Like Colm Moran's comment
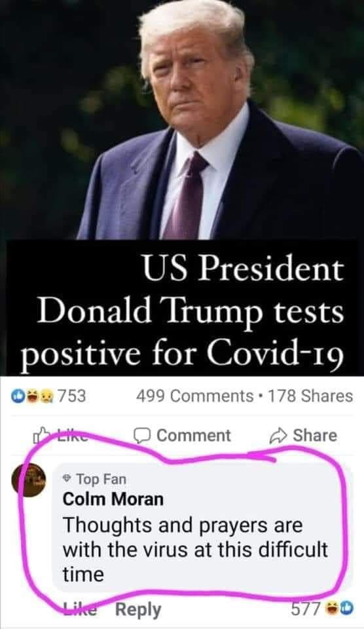The width and height of the screenshot is (364, 629). pos(80,610)
